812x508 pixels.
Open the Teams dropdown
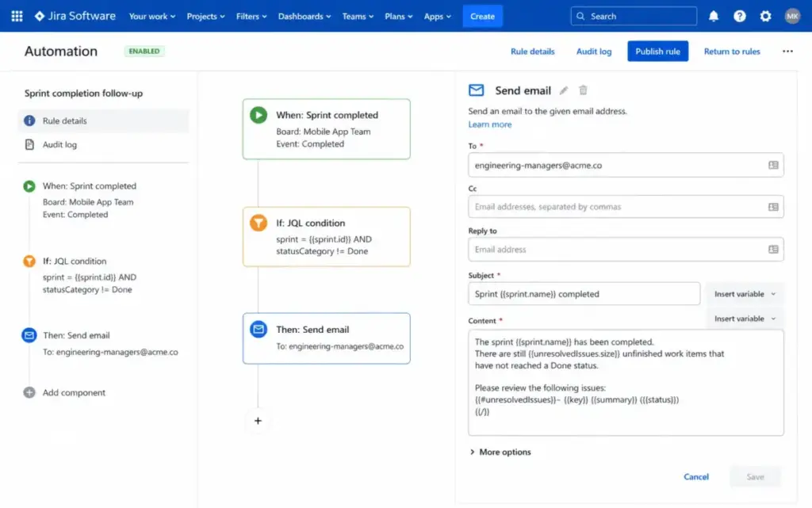coord(358,16)
